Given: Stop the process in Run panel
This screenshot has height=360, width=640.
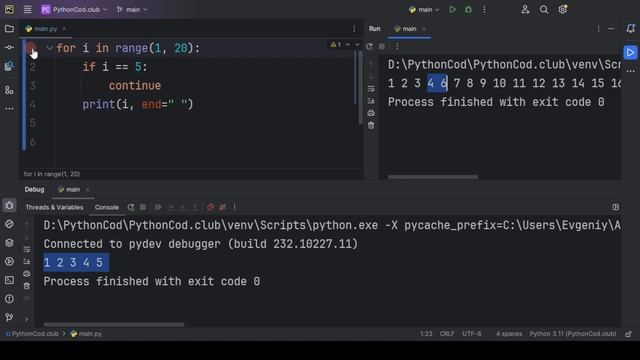Looking at the screenshot, I should [382, 47].
